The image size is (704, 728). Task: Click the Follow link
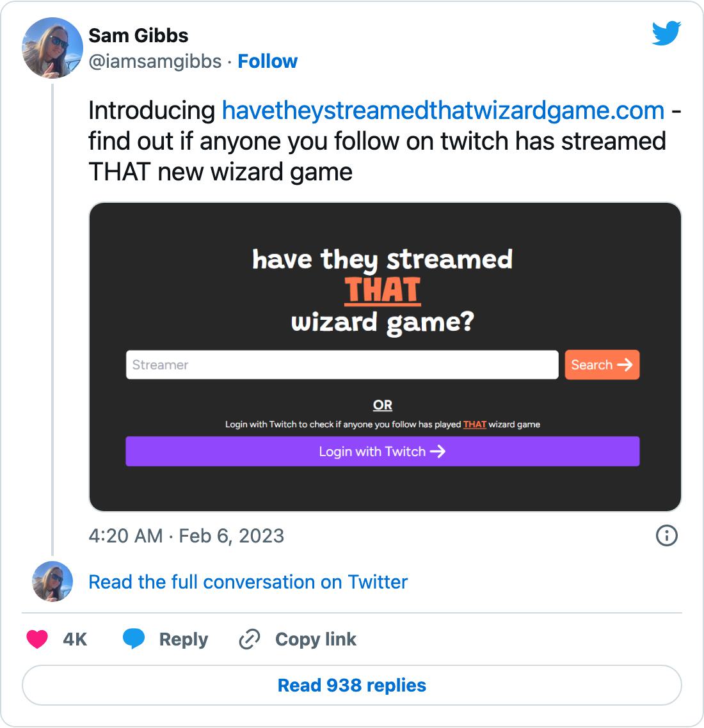coord(268,61)
